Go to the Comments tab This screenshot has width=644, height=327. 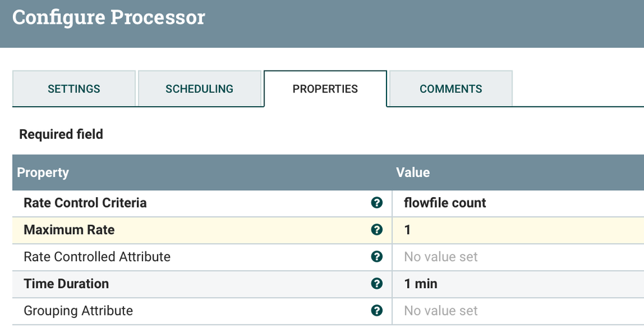click(x=450, y=89)
